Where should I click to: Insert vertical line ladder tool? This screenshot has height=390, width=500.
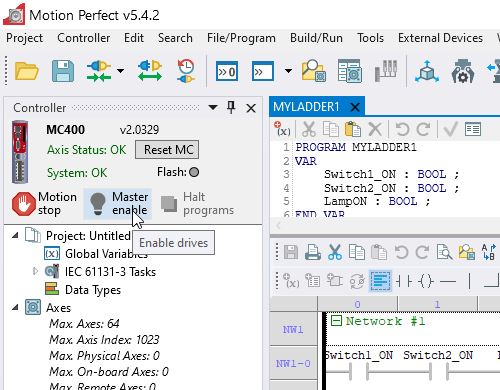click(469, 281)
